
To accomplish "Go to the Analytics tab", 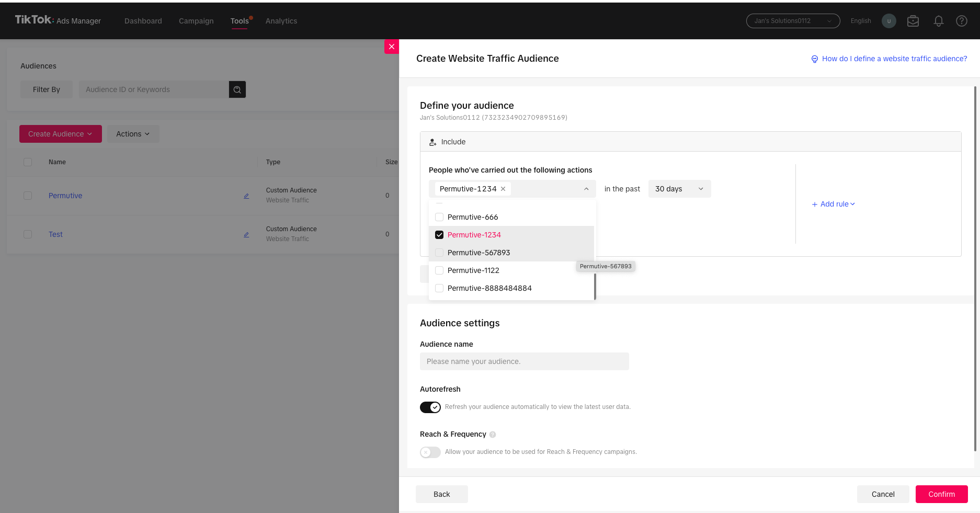I will [x=281, y=21].
